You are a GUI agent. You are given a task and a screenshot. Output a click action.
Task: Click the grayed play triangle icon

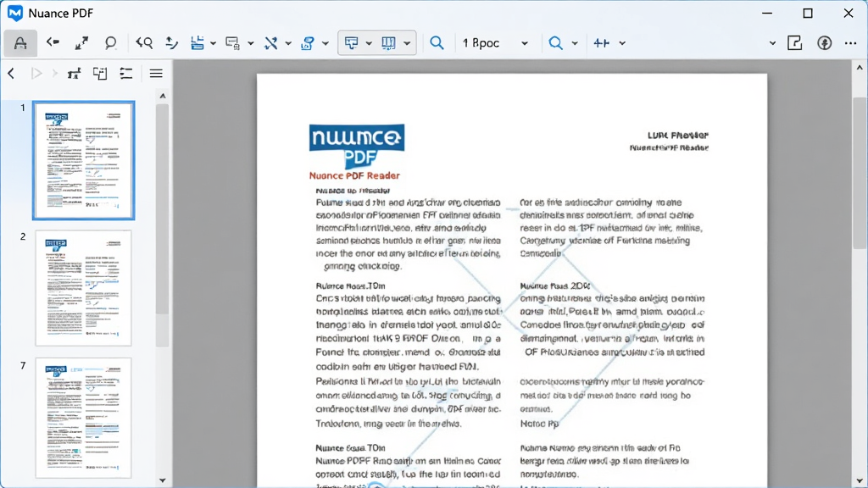click(x=36, y=73)
